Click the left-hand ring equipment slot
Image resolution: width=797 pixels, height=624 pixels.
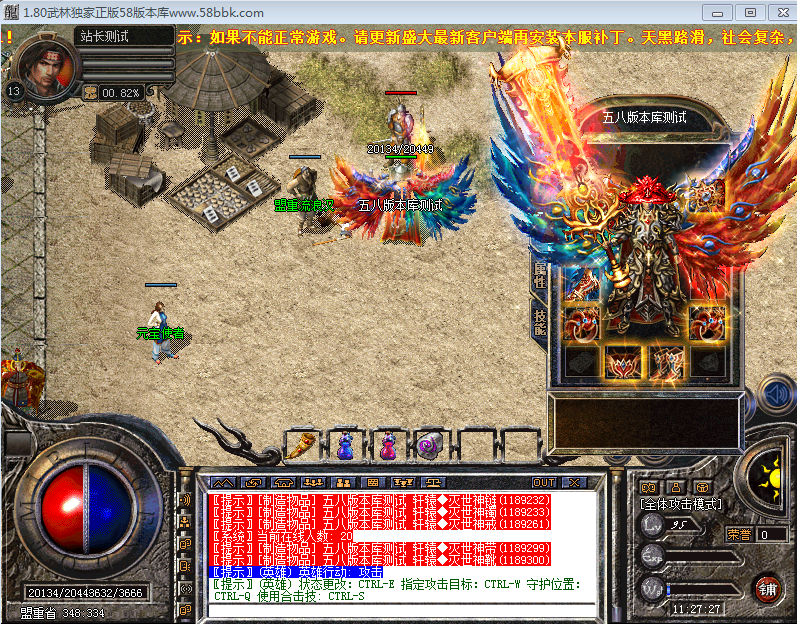581,323
